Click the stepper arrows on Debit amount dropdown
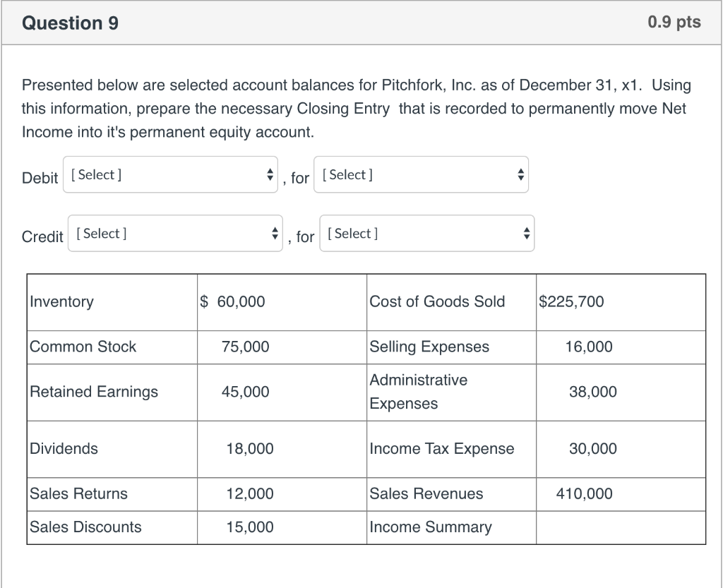Viewport: 723px width, 588px height. coord(520,174)
